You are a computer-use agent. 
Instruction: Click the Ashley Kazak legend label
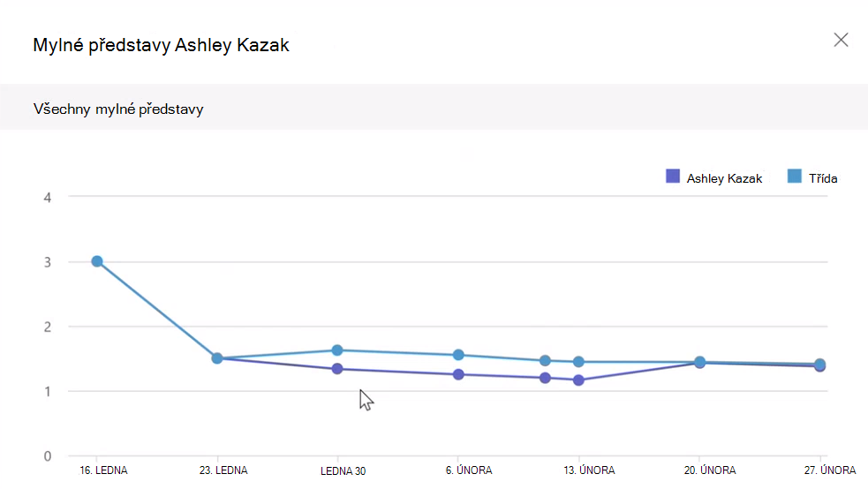724,178
